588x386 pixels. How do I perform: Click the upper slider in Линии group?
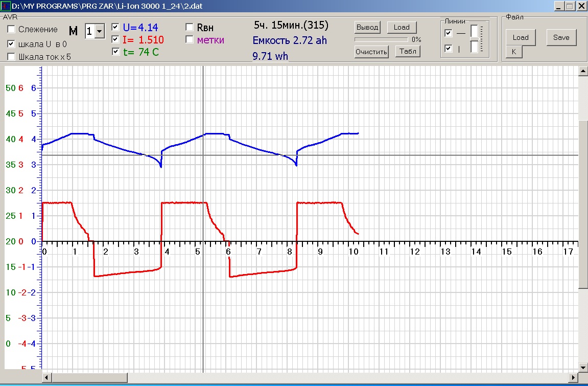pos(475,31)
